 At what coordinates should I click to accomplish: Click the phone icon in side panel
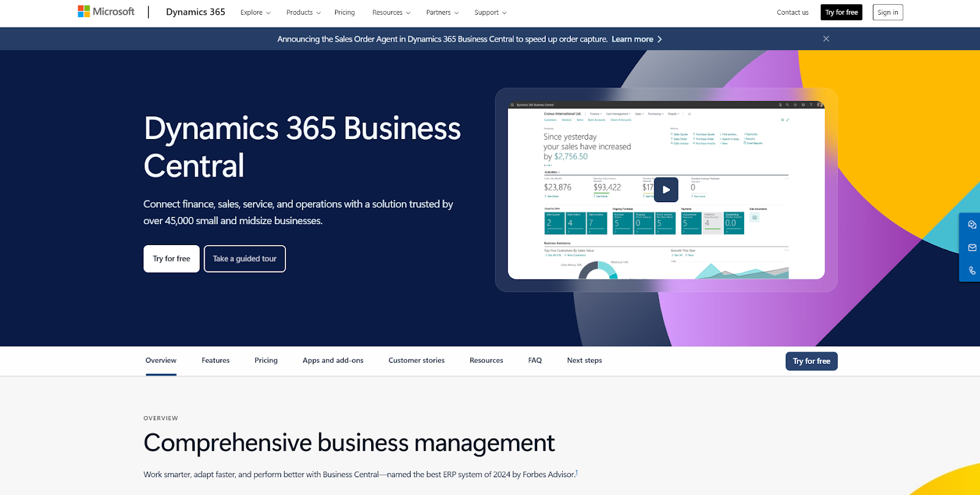[972, 270]
